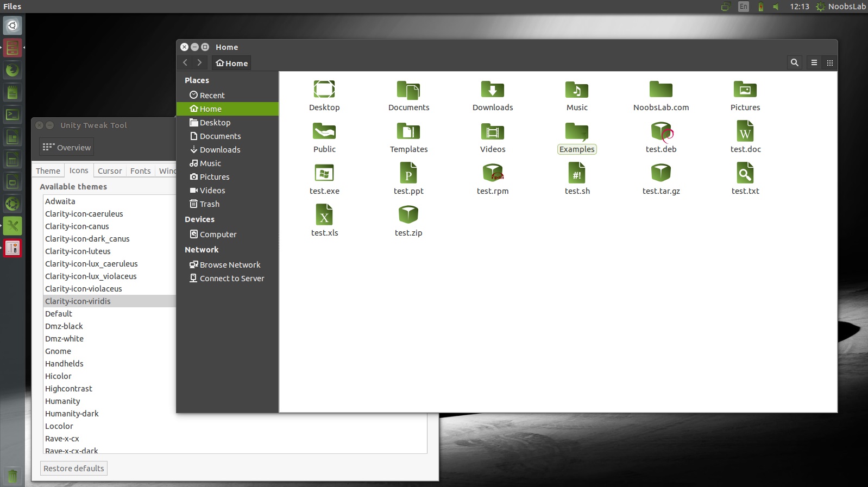Image resolution: width=868 pixels, height=487 pixels.
Task: Open Downloads in Places sidebar
Action: [228, 149]
